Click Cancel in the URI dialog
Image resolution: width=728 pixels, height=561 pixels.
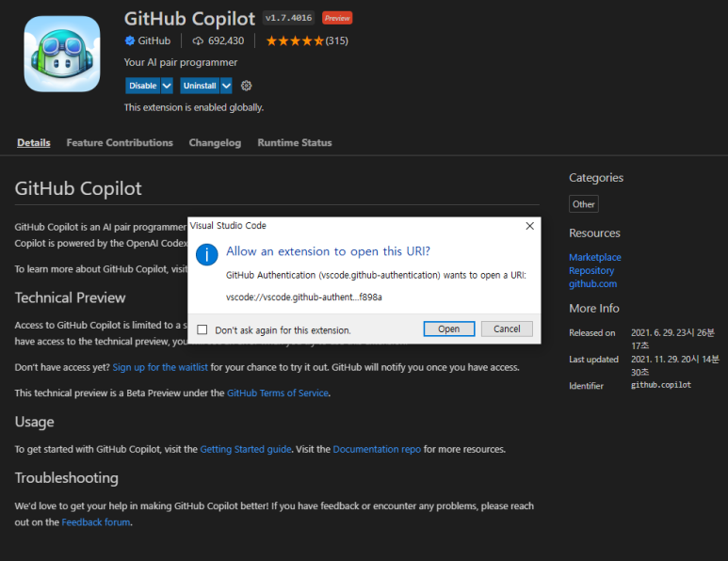coord(507,329)
